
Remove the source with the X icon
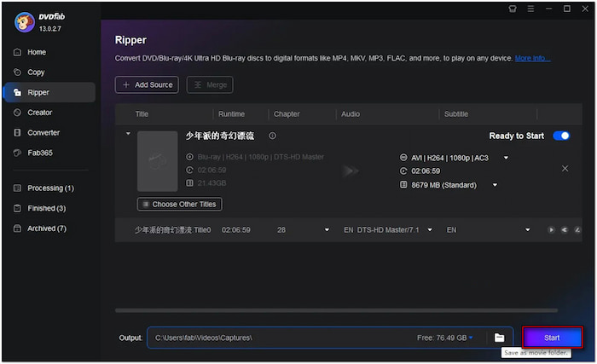click(565, 168)
